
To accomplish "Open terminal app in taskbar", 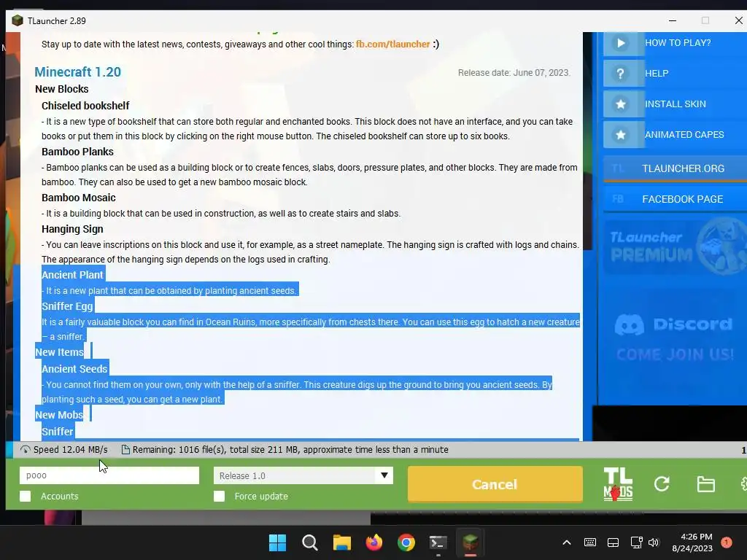I will [438, 542].
